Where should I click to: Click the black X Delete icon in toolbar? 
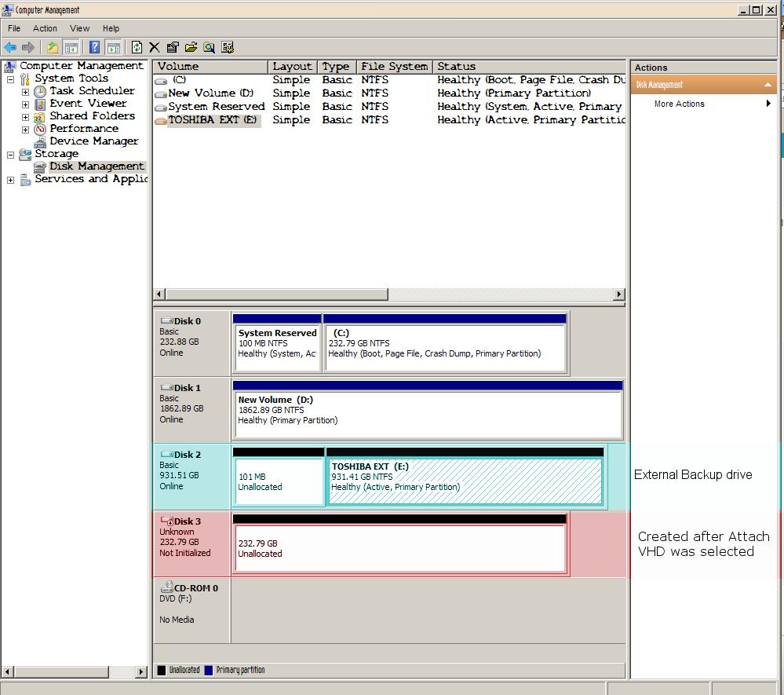tap(155, 48)
